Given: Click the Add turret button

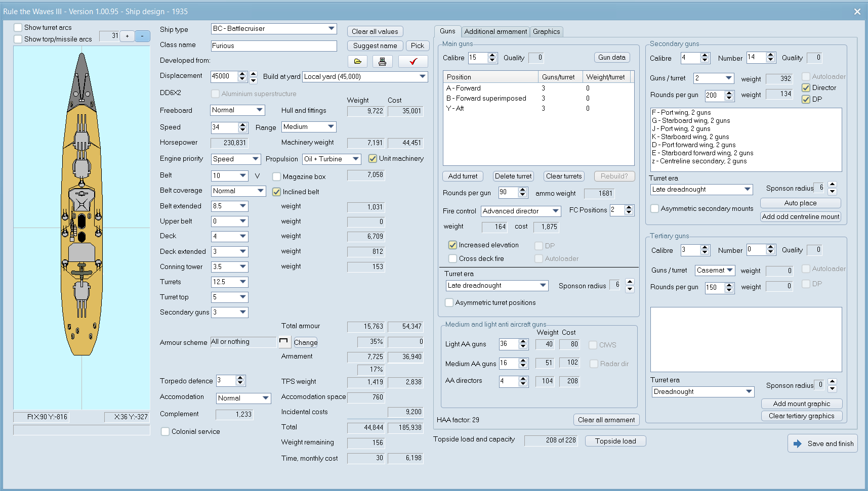Looking at the screenshot, I should (463, 176).
